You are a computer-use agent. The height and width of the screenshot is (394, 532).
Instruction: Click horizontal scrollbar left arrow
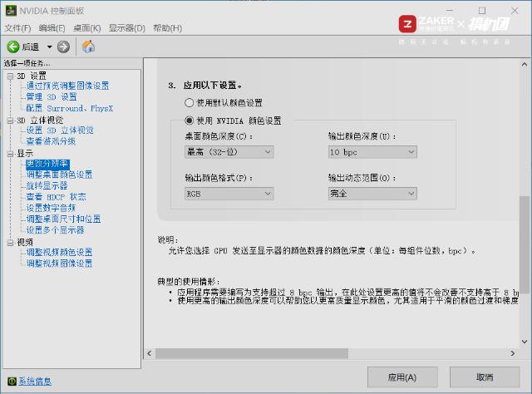[x=150, y=353]
